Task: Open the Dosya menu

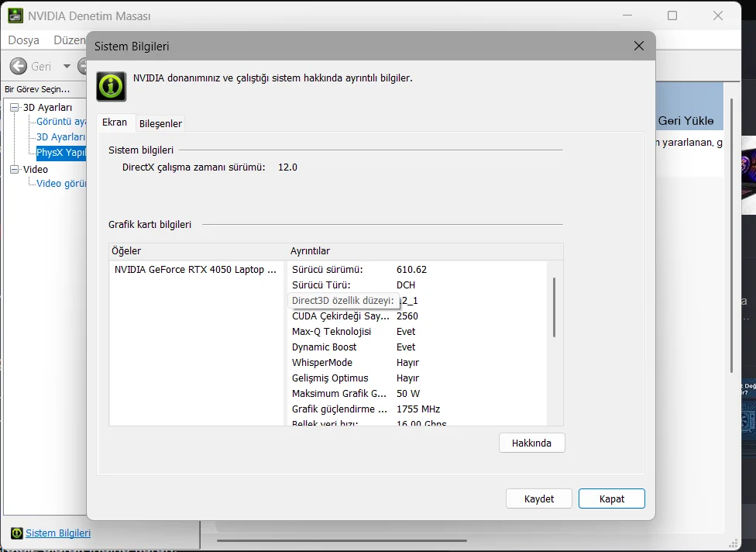Action: click(x=23, y=40)
